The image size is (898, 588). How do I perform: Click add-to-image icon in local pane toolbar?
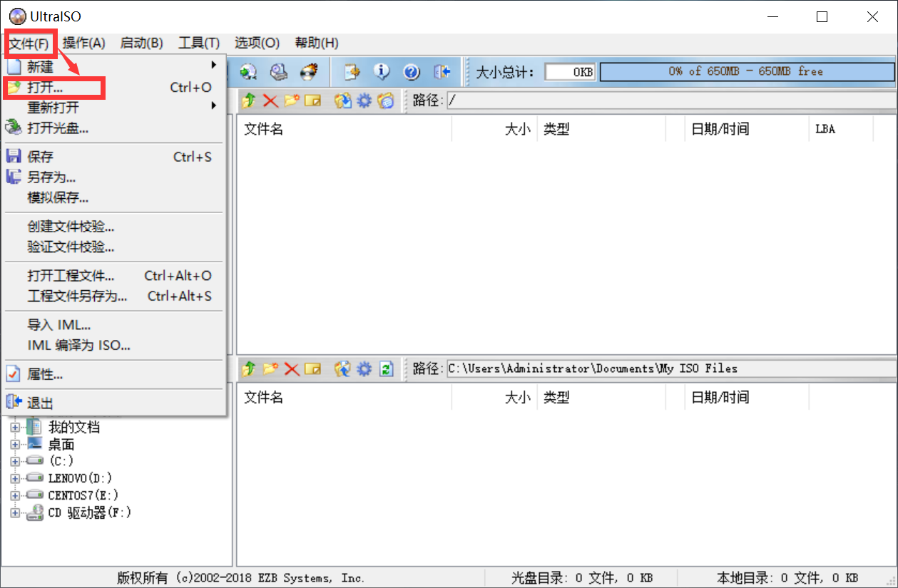click(x=343, y=368)
